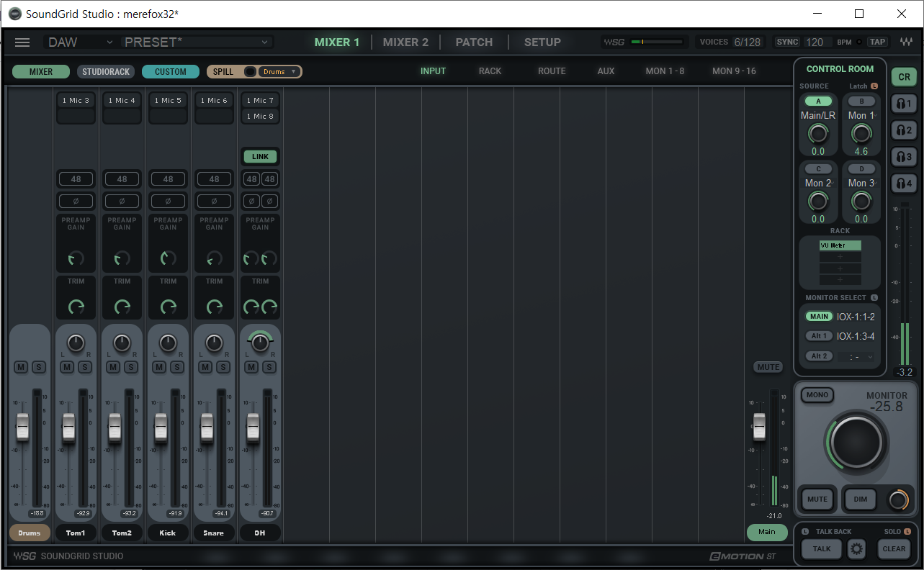The image size is (924, 570).
Task: Toggle phase invert on Tom1 channel
Action: point(76,201)
